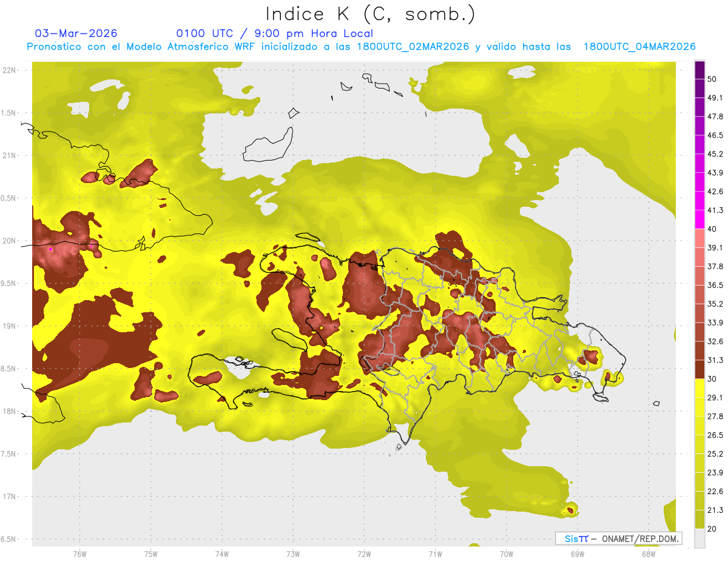Click the legend value "33.9"
The width and height of the screenshot is (728, 562).
(x=715, y=323)
